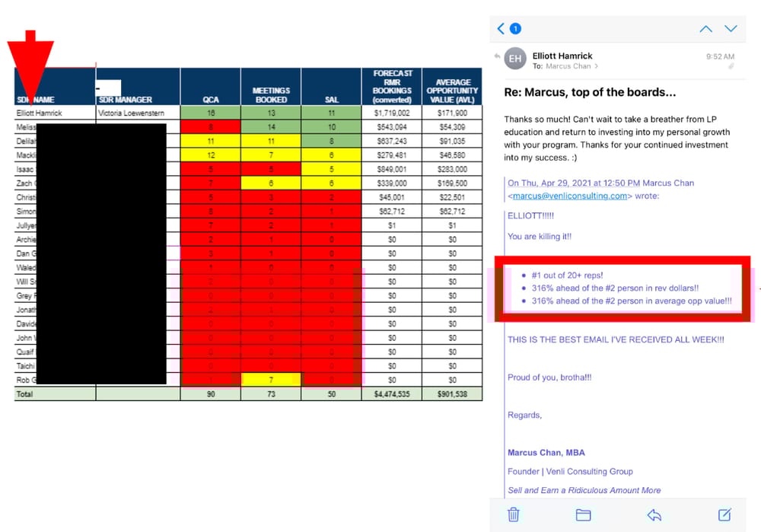761x532 pixels.
Task: Go to next message with the down arrow
Action: tap(731, 29)
